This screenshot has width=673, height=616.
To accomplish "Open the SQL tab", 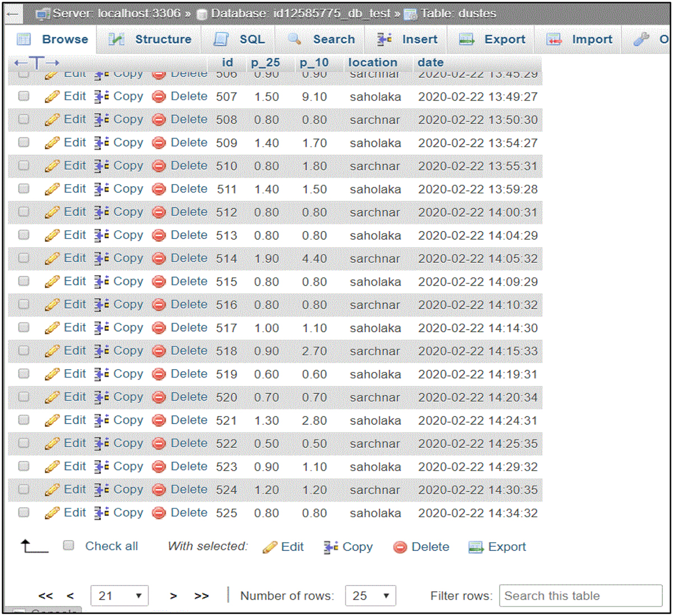I will pos(239,39).
